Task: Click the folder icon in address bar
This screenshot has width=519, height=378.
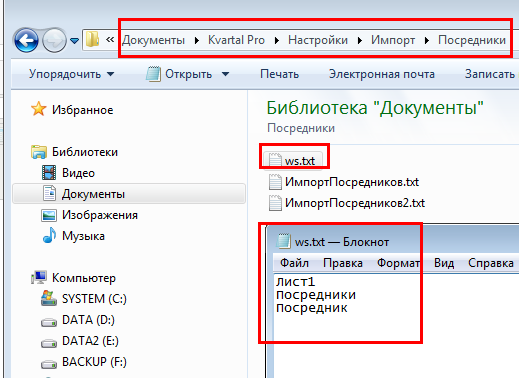Action: pyautogui.click(x=92, y=40)
